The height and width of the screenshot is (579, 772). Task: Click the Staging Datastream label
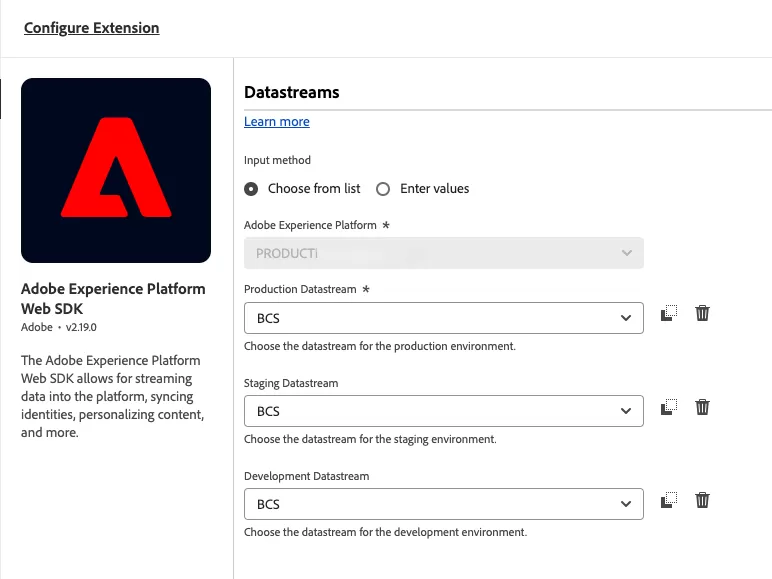pos(291,383)
